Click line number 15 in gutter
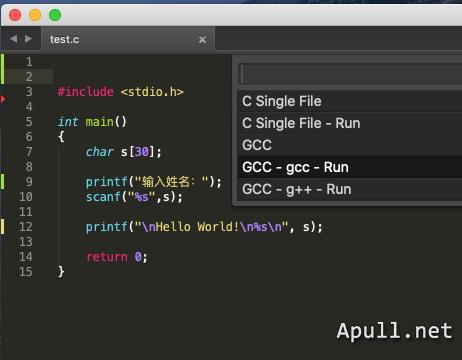This screenshot has width=462, height=360. [26, 272]
